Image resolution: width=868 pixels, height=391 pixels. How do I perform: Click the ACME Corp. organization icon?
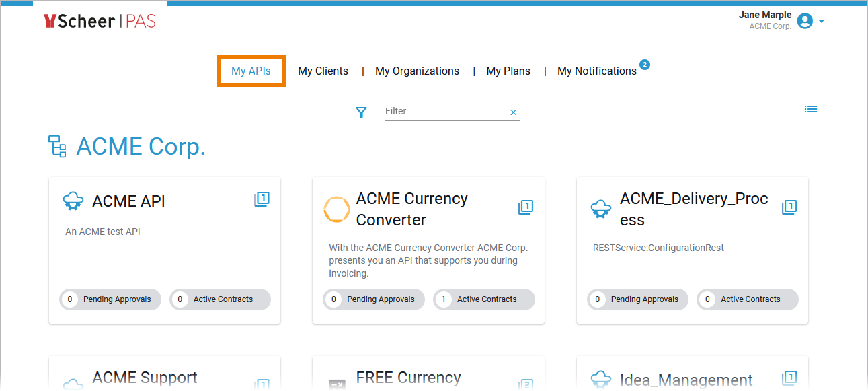tap(58, 146)
